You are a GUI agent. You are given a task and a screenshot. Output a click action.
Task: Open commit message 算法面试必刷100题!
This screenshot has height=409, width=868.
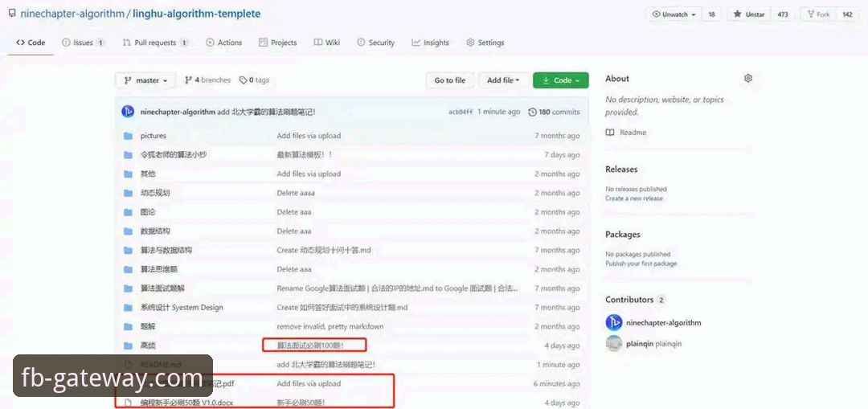tap(310, 346)
